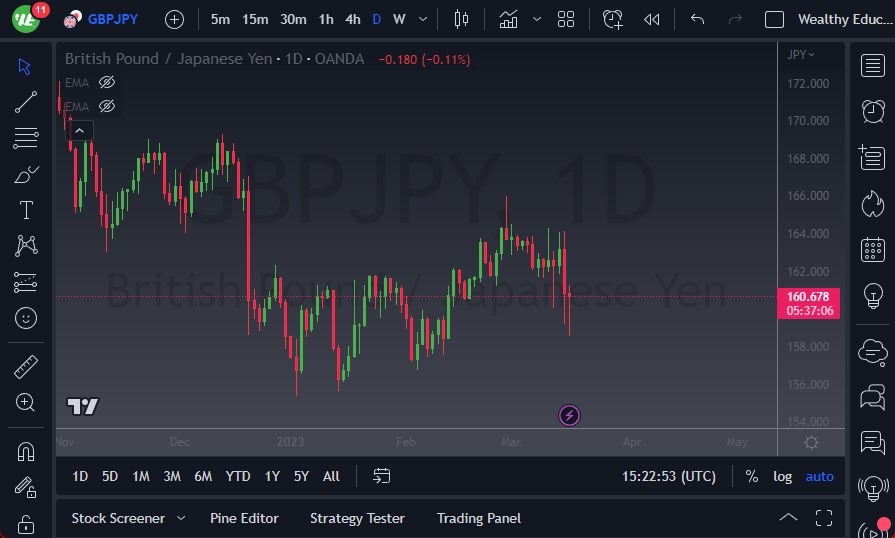Screen dimensions: 895x538
Task: Open the Strategy Tester tab
Action: tap(357, 518)
